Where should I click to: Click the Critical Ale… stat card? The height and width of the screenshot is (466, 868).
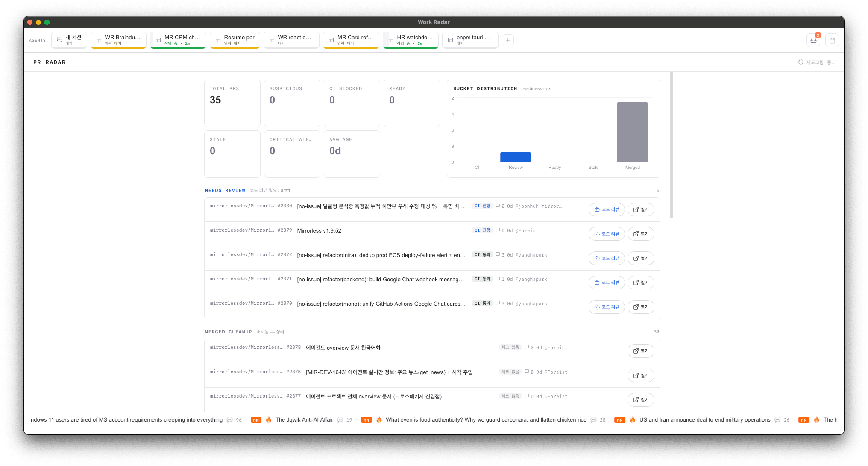click(x=292, y=154)
